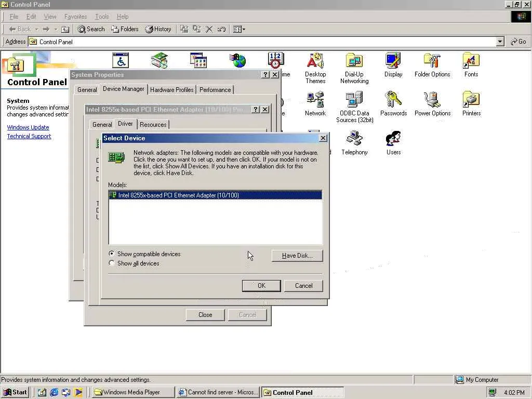This screenshot has width=532, height=399.
Task: Click the Delete X toolbar icon
Action: click(209, 29)
